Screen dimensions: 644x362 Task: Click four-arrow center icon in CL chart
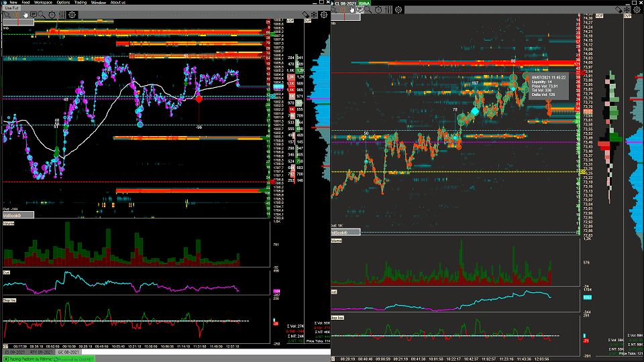pos(627,9)
